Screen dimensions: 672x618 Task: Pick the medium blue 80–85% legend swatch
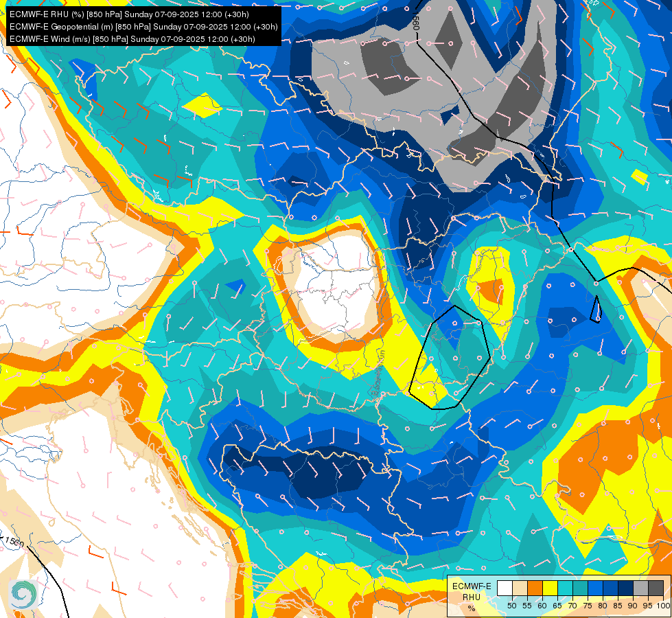coord(611,588)
